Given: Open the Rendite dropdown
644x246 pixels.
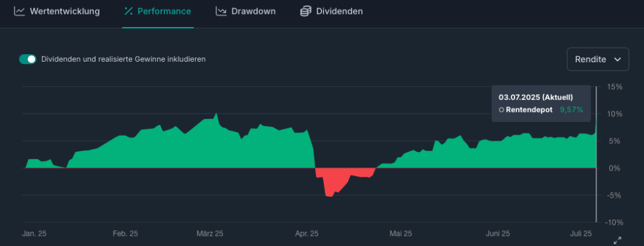Looking at the screenshot, I should (x=597, y=59).
